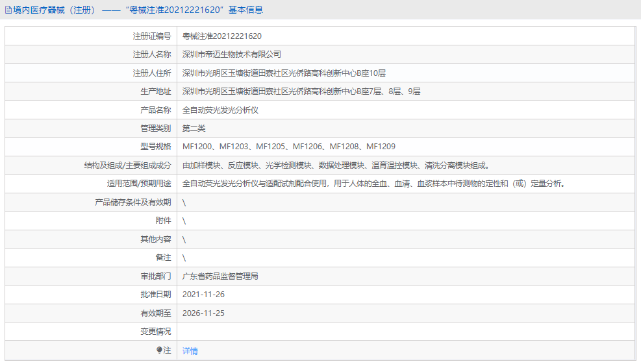Click the 管理类别 label

click(156, 128)
